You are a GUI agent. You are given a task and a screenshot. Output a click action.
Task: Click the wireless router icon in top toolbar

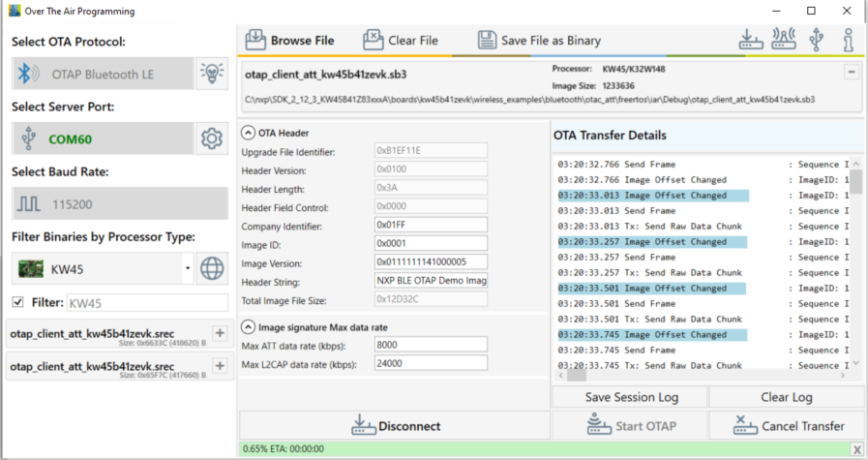pyautogui.click(x=784, y=40)
